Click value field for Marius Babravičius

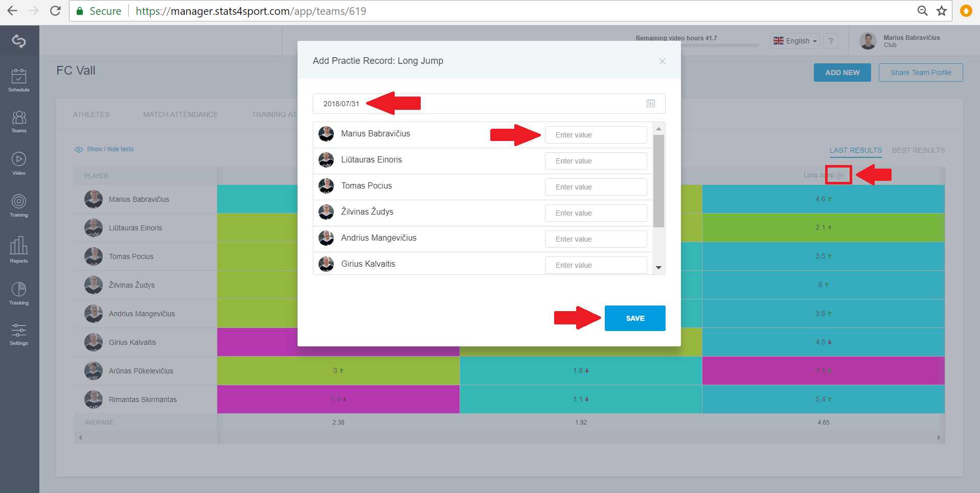(596, 135)
